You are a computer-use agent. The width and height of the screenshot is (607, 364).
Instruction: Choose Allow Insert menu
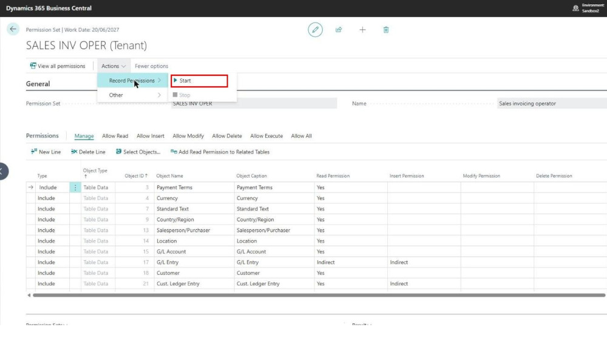[150, 136]
